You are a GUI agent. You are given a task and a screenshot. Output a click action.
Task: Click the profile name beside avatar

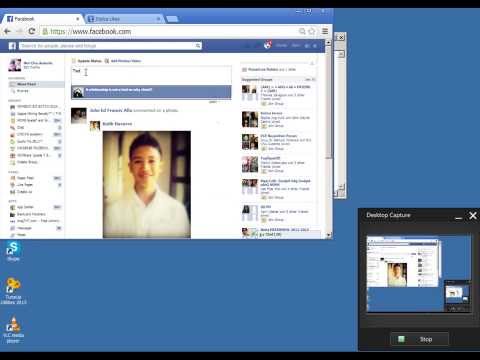pyautogui.click(x=38, y=63)
